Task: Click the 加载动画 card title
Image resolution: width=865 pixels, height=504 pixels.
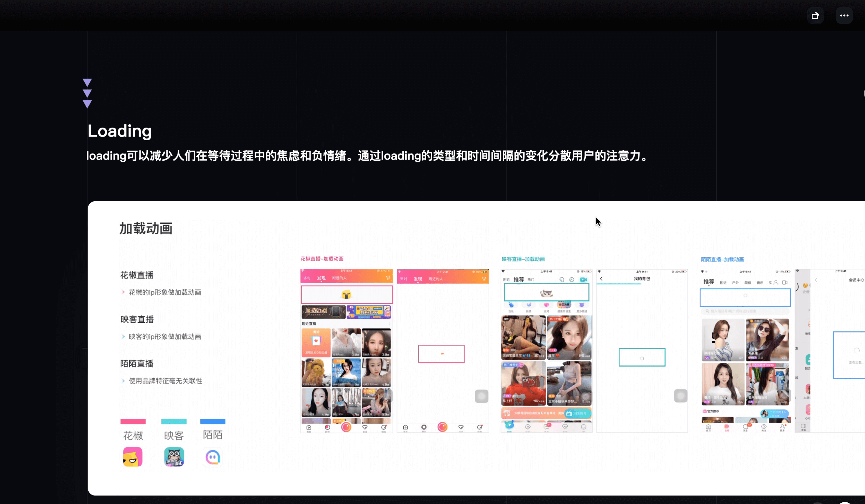Action: [146, 228]
